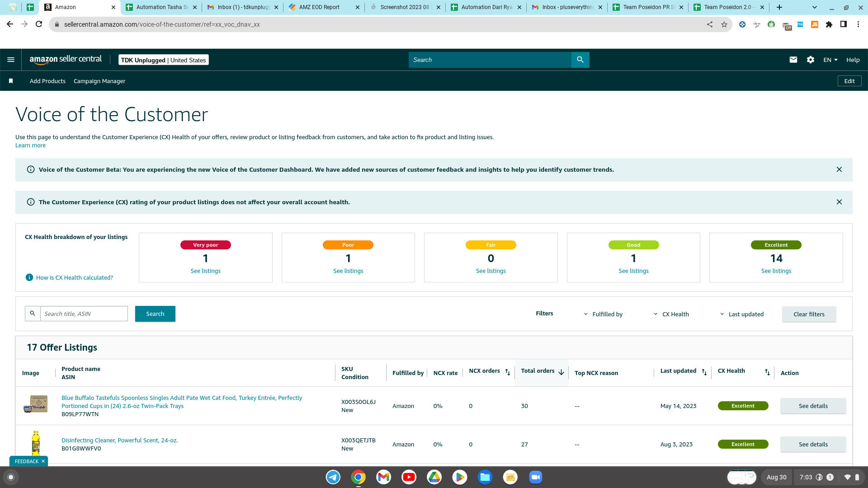Click the Clear filters button

(x=809, y=314)
